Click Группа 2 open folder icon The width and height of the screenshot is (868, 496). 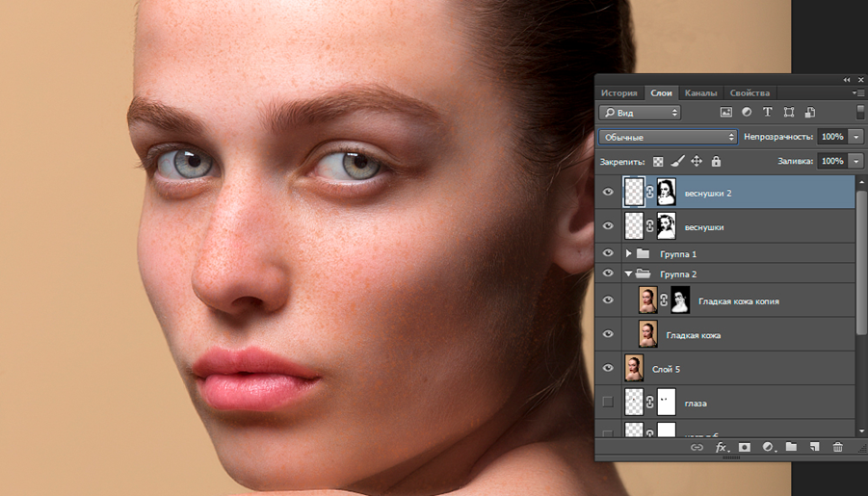coord(643,274)
